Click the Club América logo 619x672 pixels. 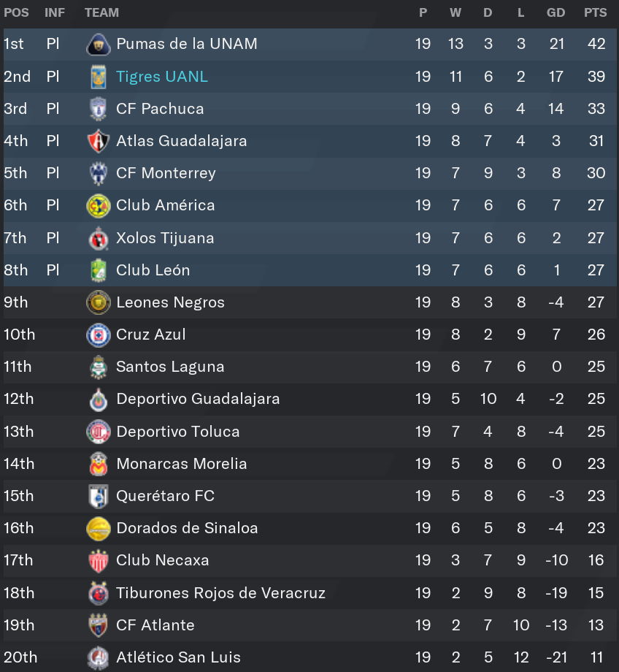tap(99, 206)
